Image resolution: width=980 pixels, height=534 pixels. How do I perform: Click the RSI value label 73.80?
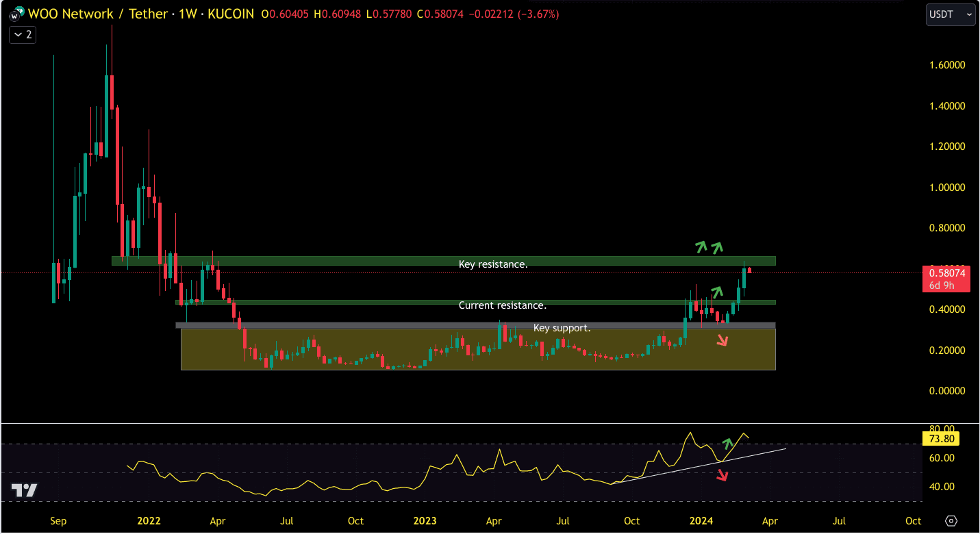[x=942, y=439]
